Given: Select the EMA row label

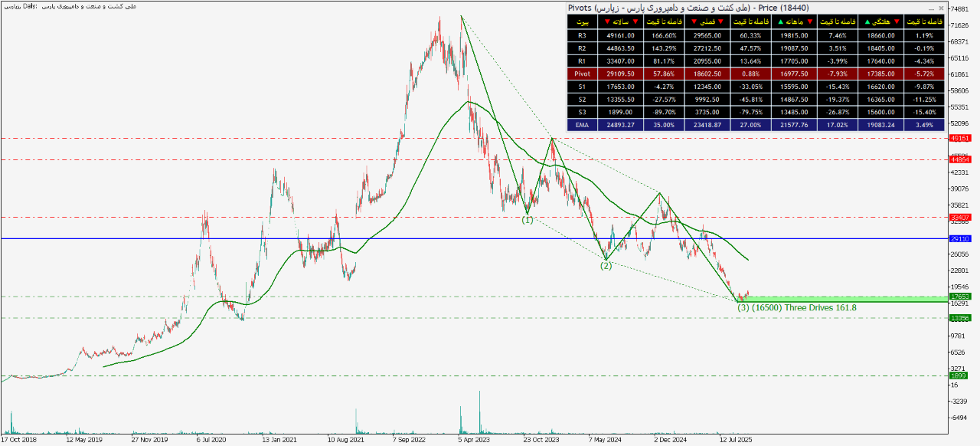Looking at the screenshot, I should [x=582, y=125].
